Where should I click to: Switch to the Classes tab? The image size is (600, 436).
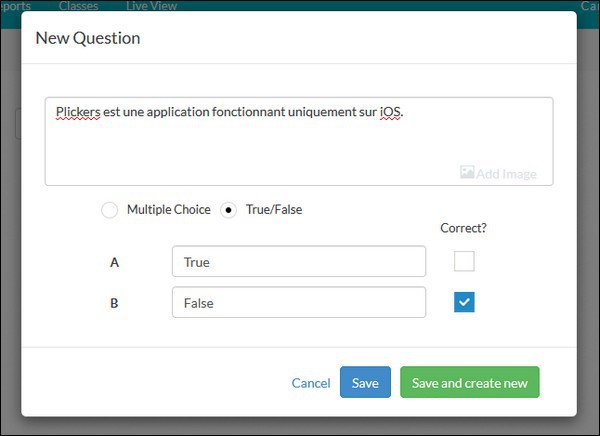[x=78, y=6]
